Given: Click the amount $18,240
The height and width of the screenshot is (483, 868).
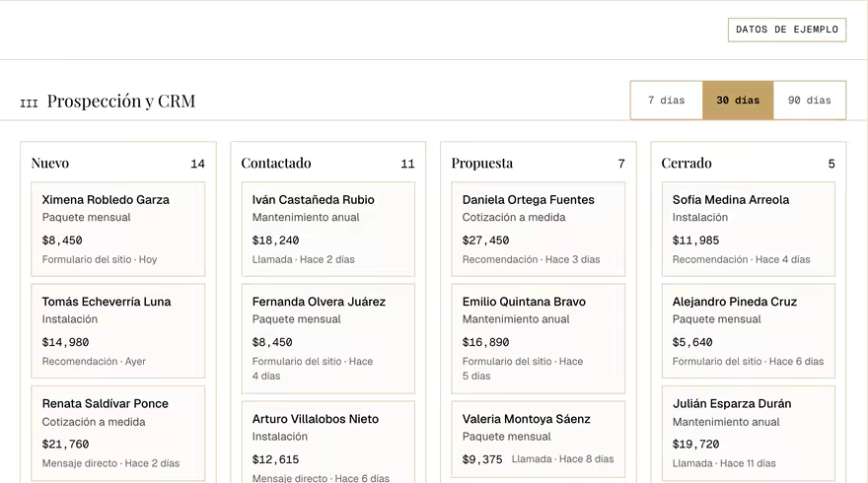Looking at the screenshot, I should [275, 241].
